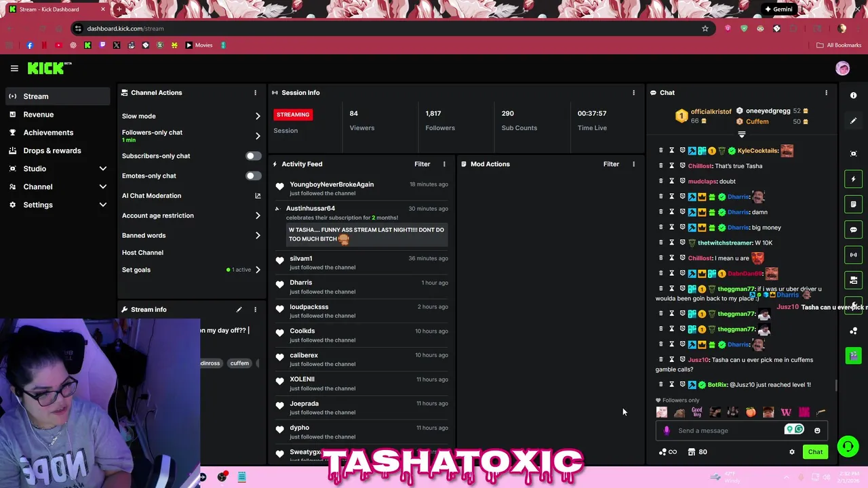Toggle Emotes-only chat switch

(253, 176)
